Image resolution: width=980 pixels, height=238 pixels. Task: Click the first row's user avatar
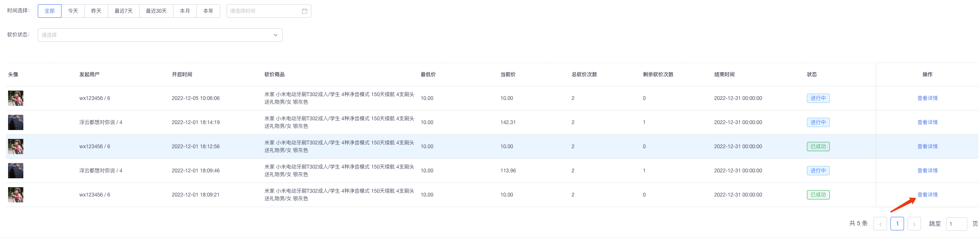coord(16,98)
